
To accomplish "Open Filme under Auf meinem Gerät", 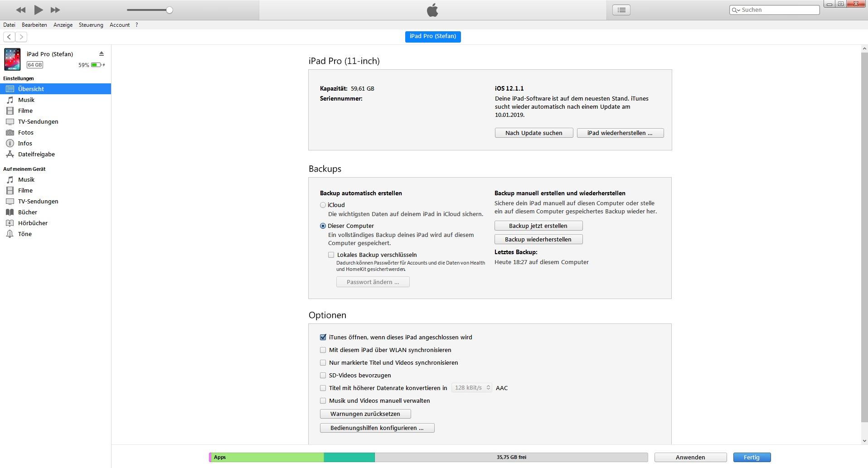I will (55, 190).
